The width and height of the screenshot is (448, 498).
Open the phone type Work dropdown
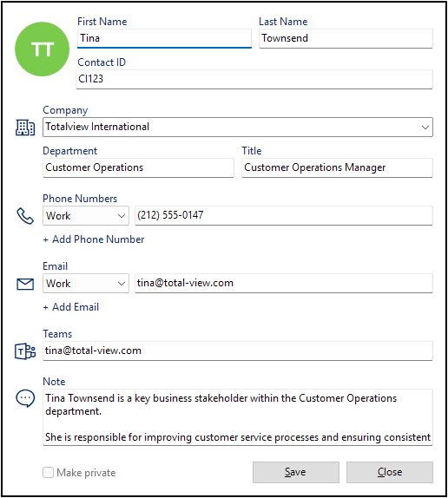pos(86,216)
